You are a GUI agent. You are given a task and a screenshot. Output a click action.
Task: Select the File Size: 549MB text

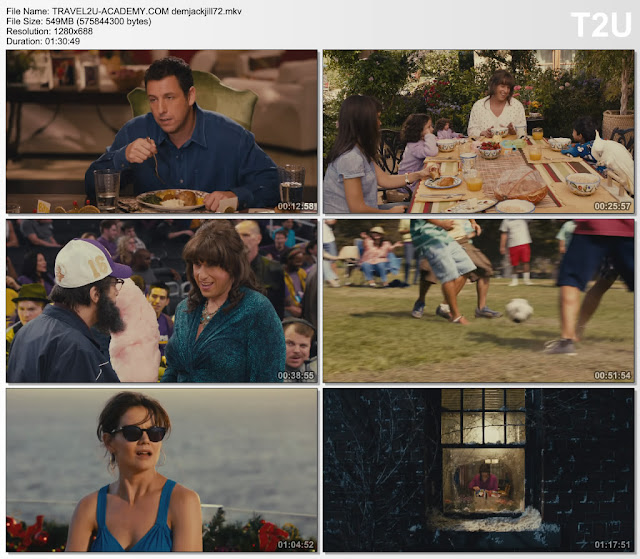(79, 21)
